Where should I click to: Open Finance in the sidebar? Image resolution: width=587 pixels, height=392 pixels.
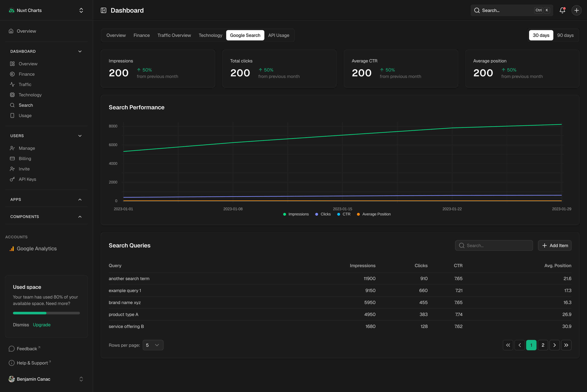(27, 74)
